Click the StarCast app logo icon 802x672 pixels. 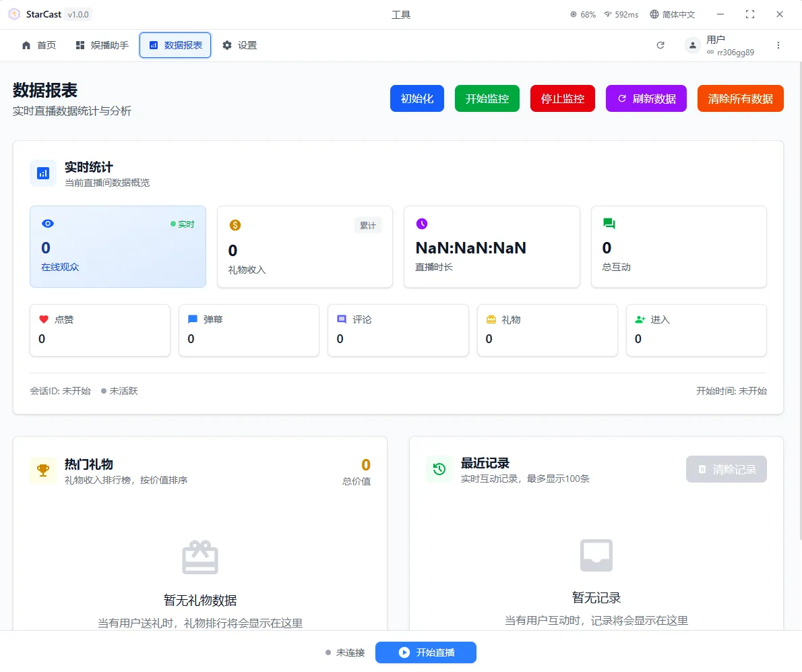[13, 13]
